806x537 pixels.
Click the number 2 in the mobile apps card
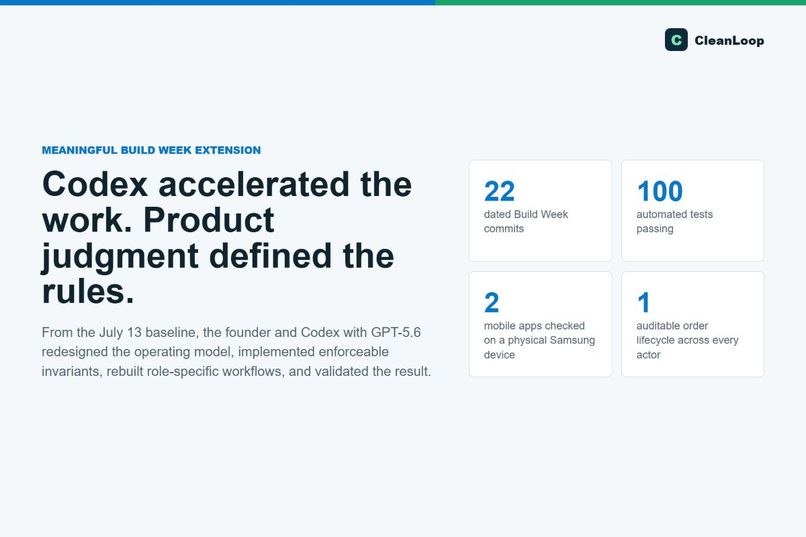[x=491, y=303]
